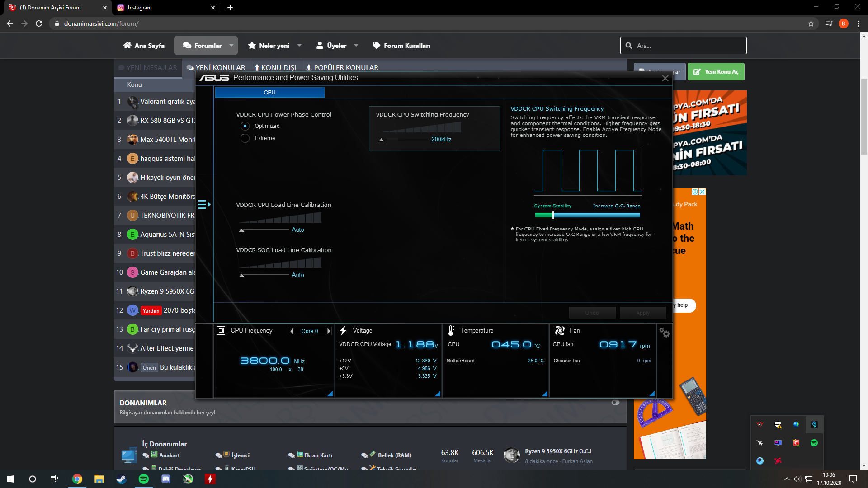Switch to the Konu Dışı tab
The image size is (868, 488).
click(x=275, y=68)
